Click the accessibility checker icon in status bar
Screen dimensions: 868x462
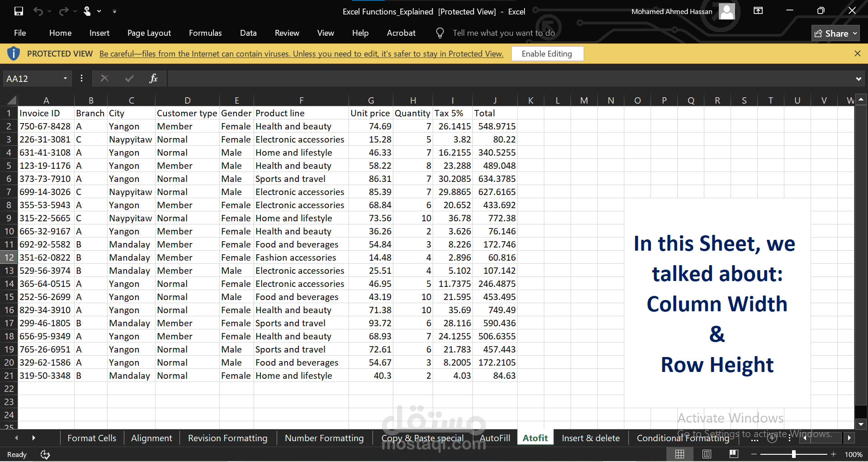tap(45, 454)
